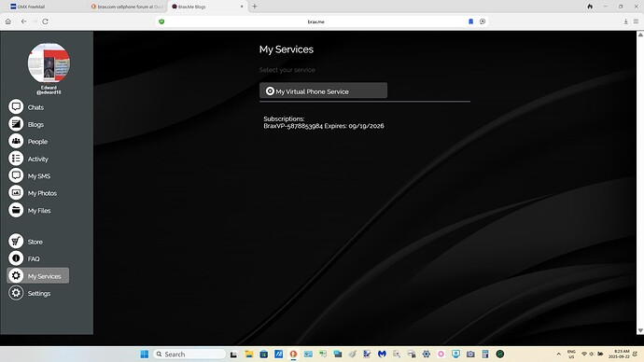This screenshot has width=644, height=362.
Task: Click the page scrollbar down arrow
Action: coord(640,330)
